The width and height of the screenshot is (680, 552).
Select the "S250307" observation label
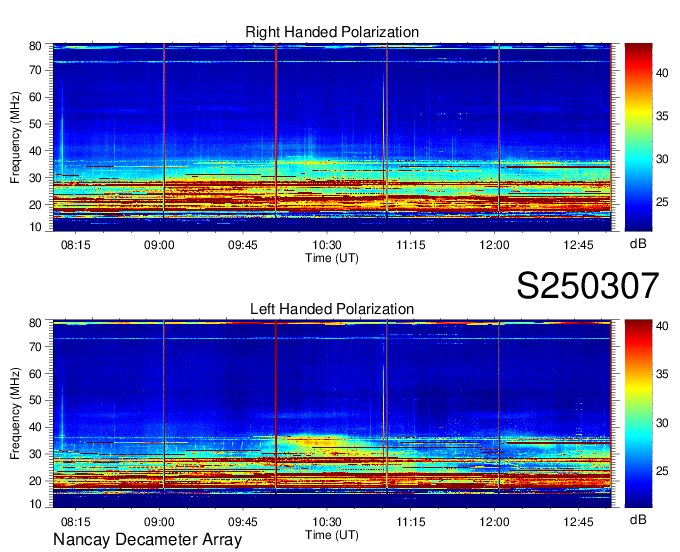click(x=588, y=286)
